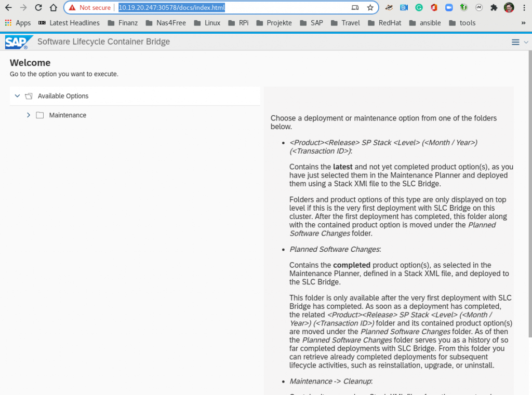This screenshot has width=532, height=395.
Task: Open the Grammarly extension
Action: tap(419, 8)
